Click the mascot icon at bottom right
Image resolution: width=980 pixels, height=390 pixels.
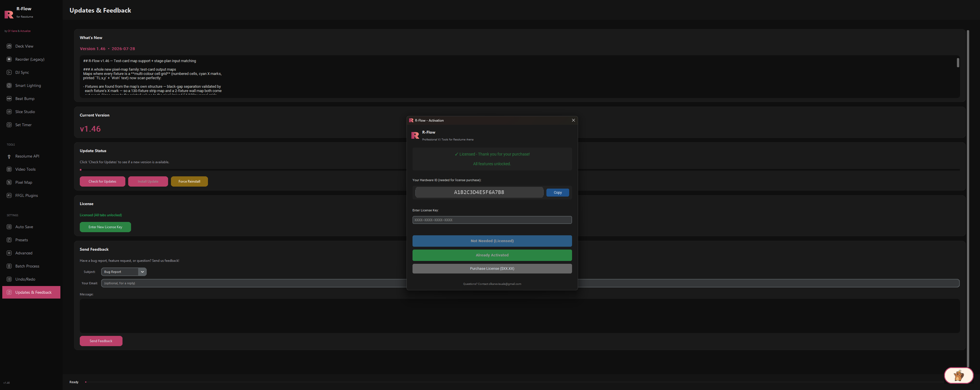click(958, 375)
